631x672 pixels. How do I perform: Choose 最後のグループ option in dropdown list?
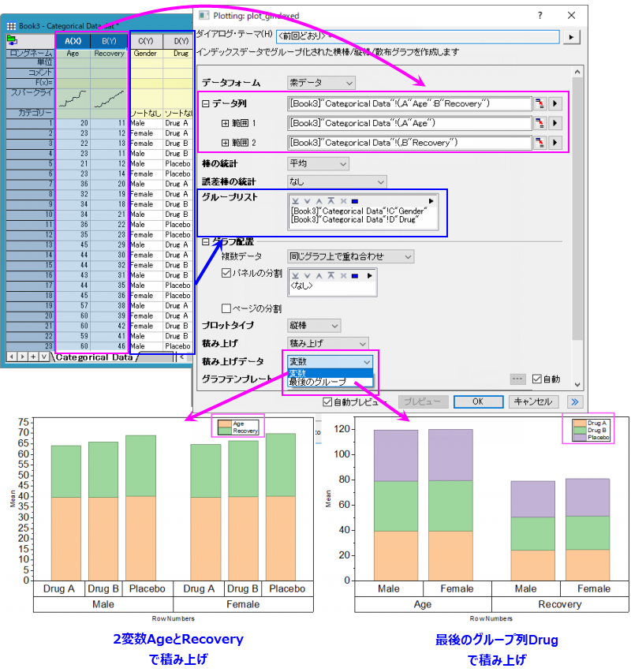pos(330,382)
